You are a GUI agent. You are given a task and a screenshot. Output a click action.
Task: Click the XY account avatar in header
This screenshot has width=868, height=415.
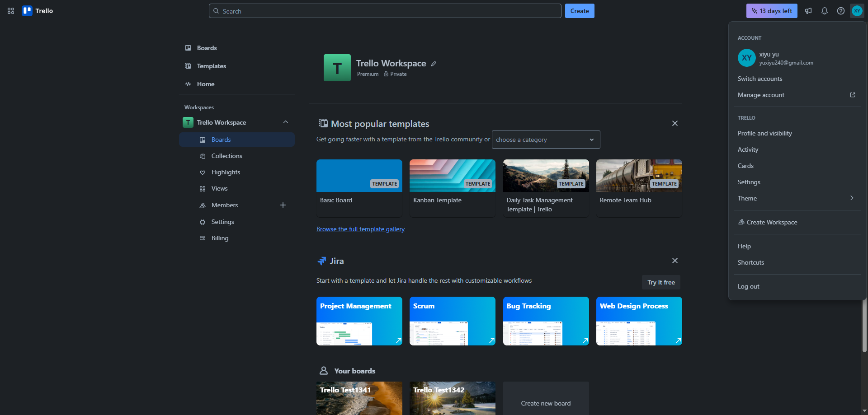[857, 11]
